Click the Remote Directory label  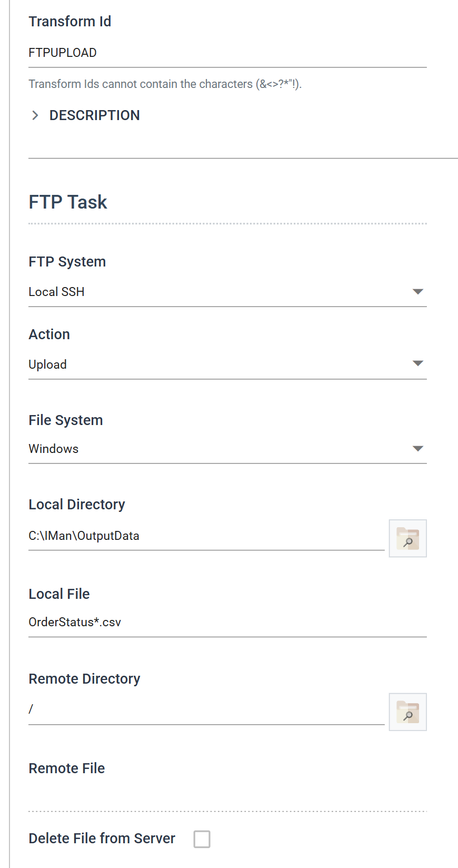coord(85,679)
